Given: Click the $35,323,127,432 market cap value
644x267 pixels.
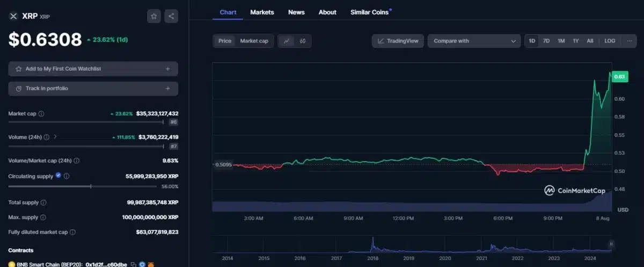Looking at the screenshot, I should point(157,114).
